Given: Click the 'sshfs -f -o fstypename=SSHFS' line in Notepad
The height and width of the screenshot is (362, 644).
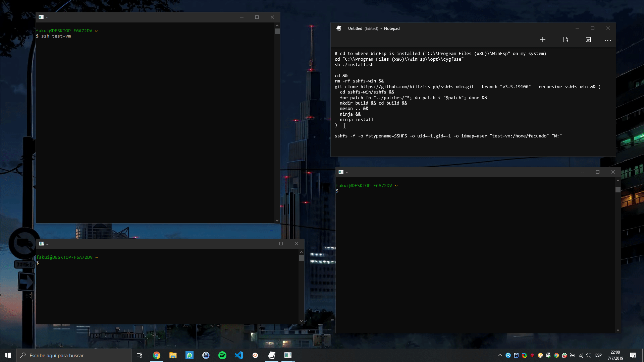Looking at the screenshot, I should 448,136.
